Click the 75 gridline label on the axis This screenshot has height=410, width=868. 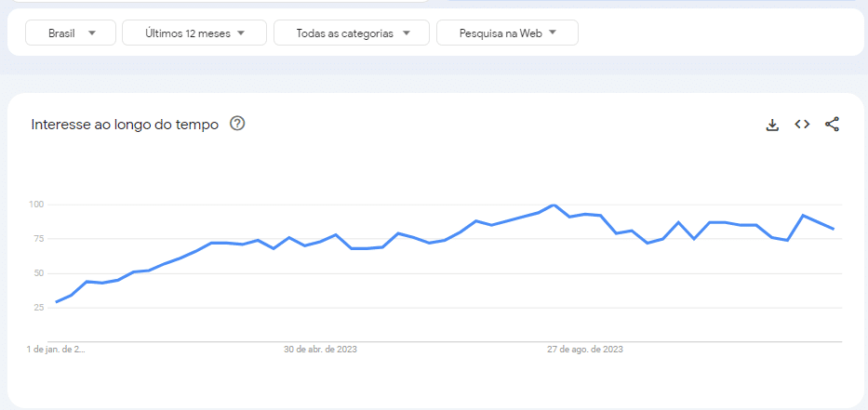tap(36, 239)
